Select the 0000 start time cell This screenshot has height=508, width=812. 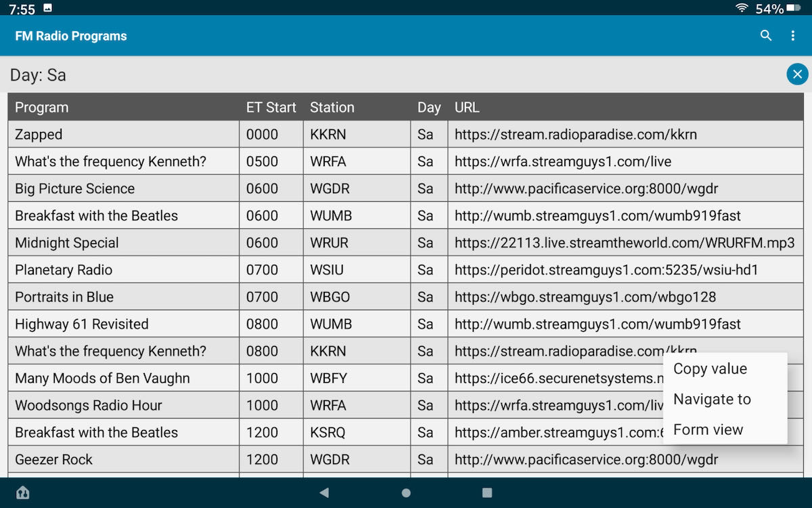point(271,134)
